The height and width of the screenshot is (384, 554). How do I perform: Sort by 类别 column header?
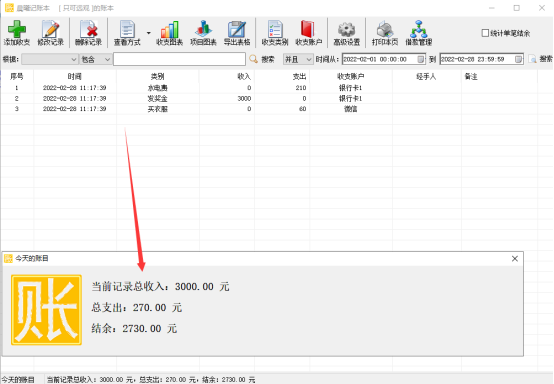(158, 76)
